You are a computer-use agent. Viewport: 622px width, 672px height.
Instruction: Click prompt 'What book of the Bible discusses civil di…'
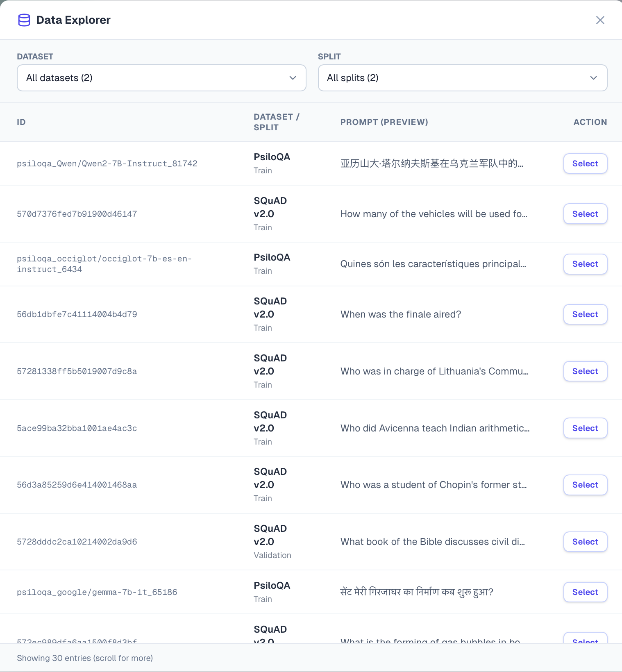coord(433,542)
